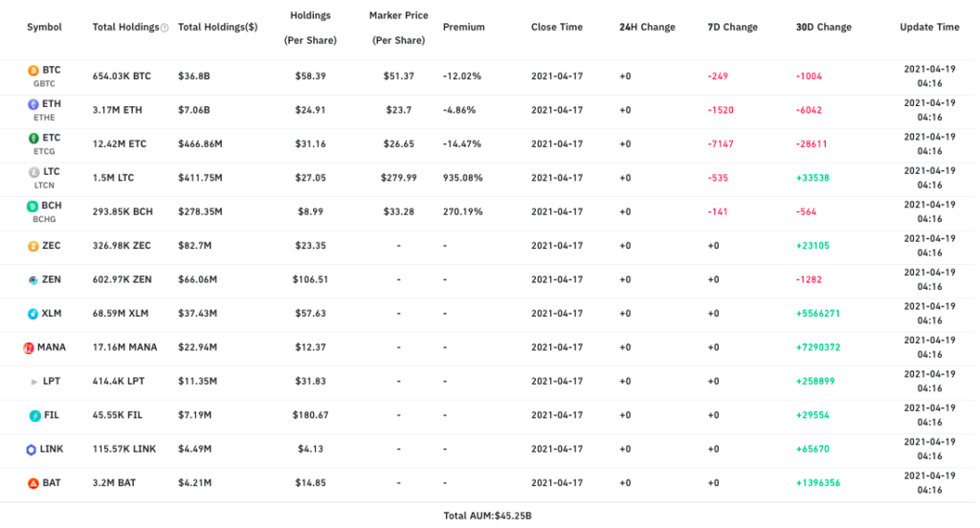980x528 pixels.
Task: Click the Chainlink LINK coin icon
Action: click(31, 450)
